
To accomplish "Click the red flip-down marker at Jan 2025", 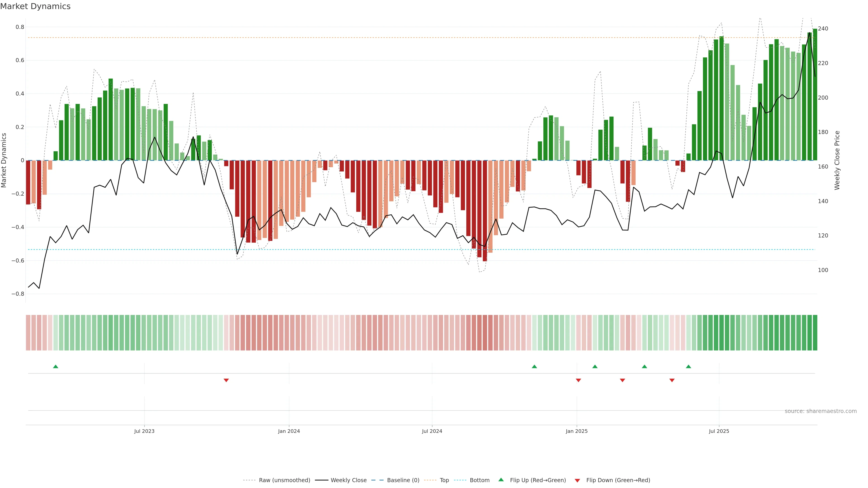I will pyautogui.click(x=578, y=380).
